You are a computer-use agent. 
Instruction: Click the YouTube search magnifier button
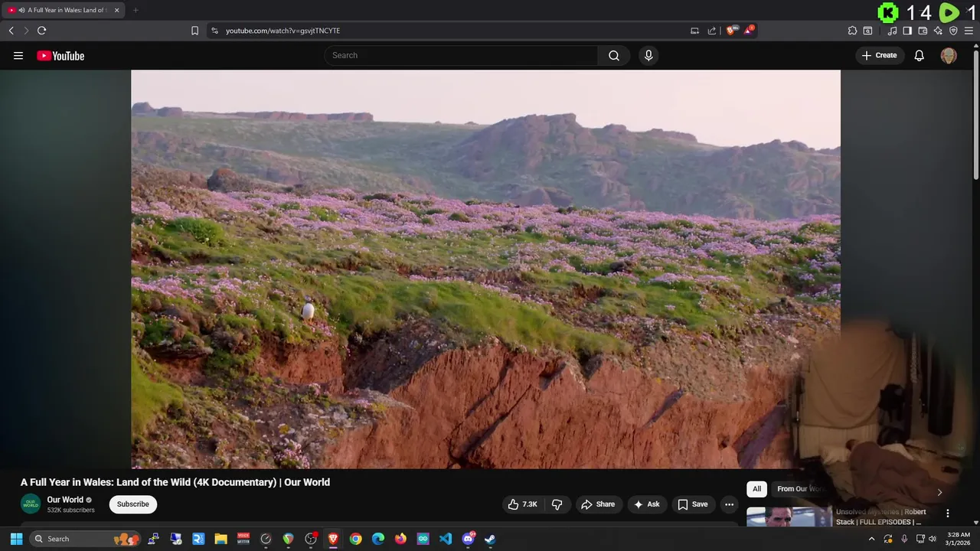[x=614, y=55]
